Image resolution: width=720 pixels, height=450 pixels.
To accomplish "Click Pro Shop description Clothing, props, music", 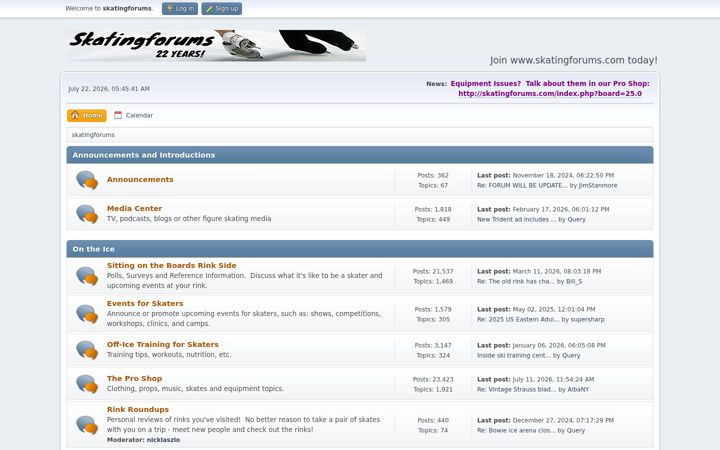I will [195, 388].
